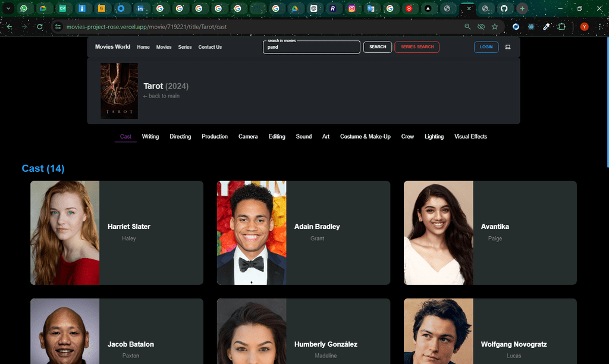Viewport: 609px width, 364px height.
Task: Focus the search in movies field
Action: 312,47
